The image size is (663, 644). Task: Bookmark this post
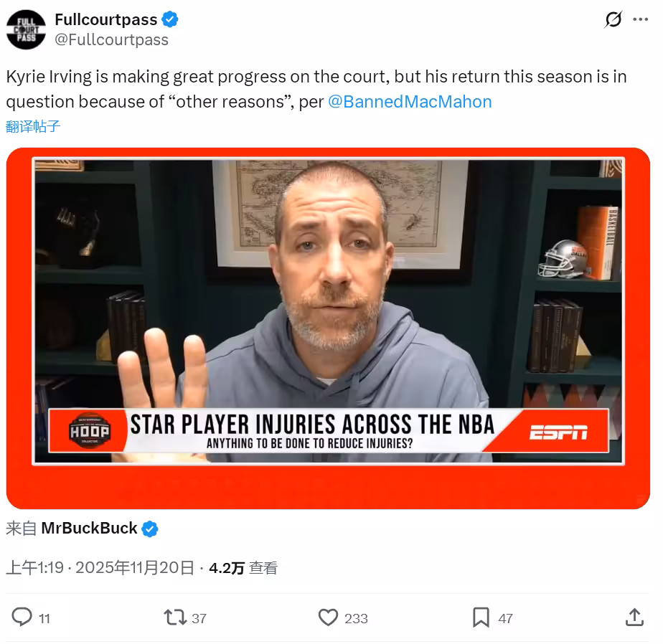coord(481,617)
